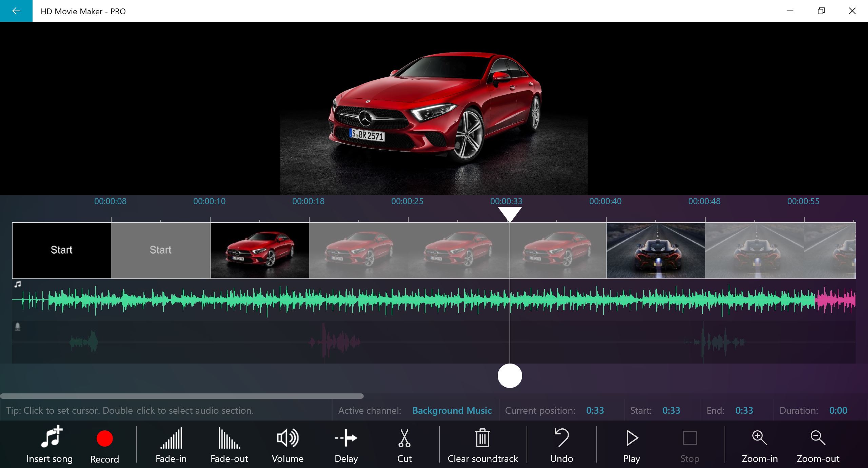Click the background music note channel icon
This screenshot has height=468, width=868.
point(18,284)
